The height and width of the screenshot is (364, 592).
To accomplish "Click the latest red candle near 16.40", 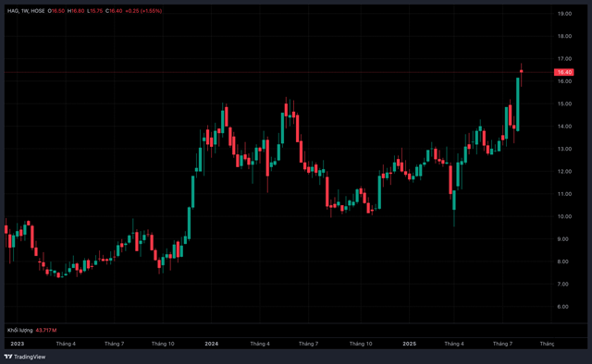I will point(522,71).
